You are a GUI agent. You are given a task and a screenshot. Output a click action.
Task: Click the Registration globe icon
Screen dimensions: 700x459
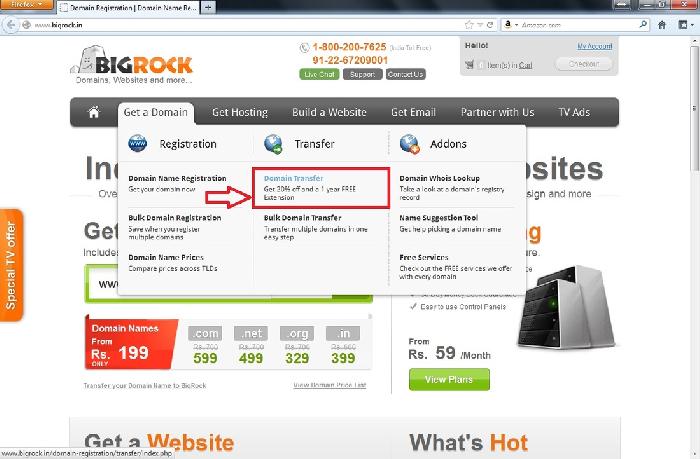pyautogui.click(x=138, y=144)
